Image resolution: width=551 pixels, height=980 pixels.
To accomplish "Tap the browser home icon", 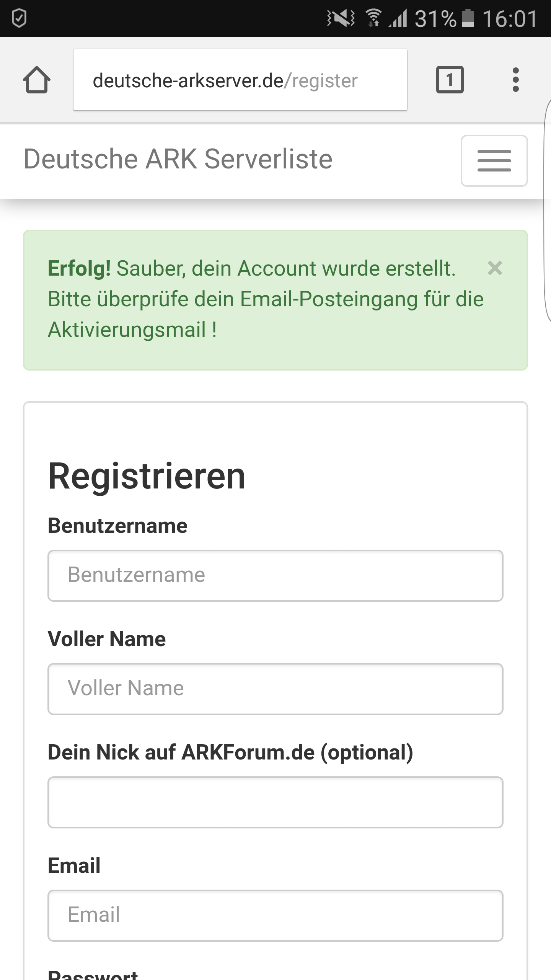I will point(37,80).
